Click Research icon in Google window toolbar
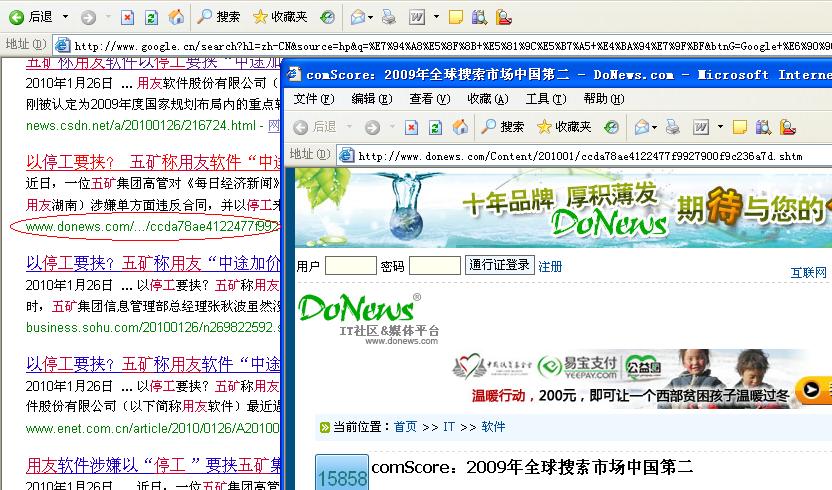Image resolution: width=832 pixels, height=490 pixels. point(479,18)
